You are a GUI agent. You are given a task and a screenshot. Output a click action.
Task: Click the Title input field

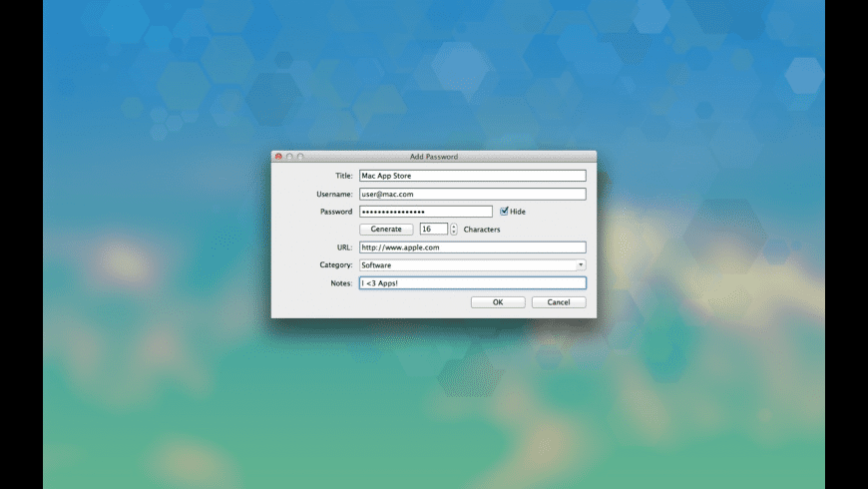[472, 176]
